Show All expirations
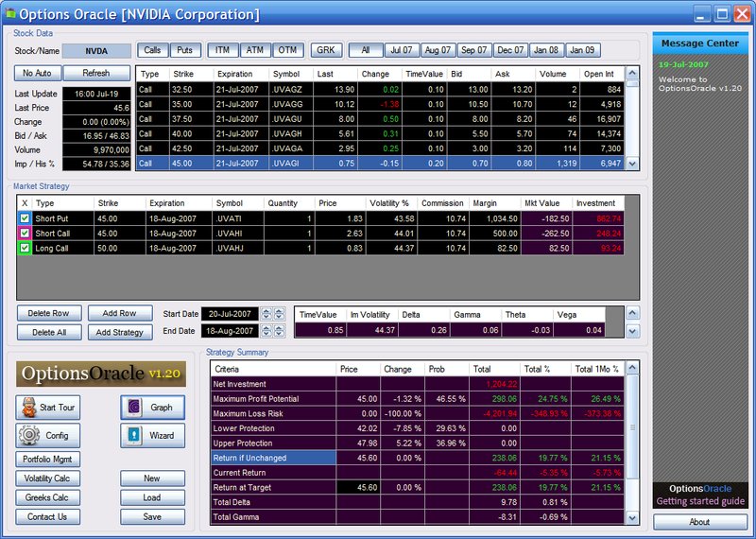Screen dimensions: 756x539 [x=366, y=50]
